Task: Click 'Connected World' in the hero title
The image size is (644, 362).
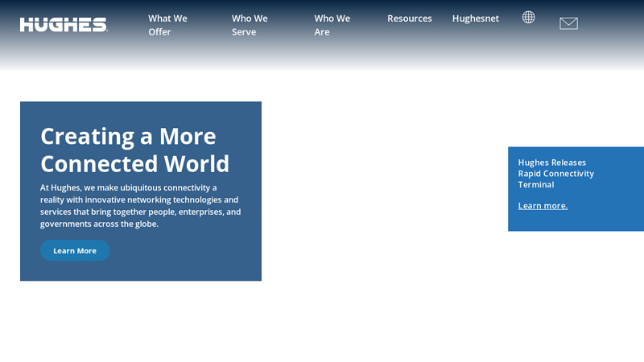Action: tap(134, 163)
